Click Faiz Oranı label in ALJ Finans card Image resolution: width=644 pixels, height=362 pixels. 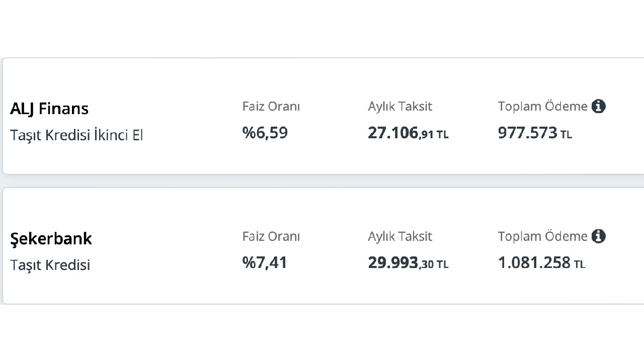[x=271, y=107]
